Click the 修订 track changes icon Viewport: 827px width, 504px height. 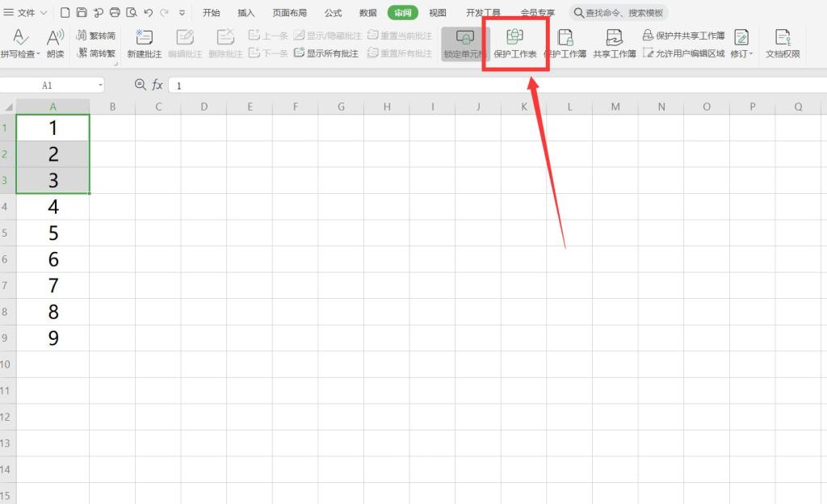[741, 39]
